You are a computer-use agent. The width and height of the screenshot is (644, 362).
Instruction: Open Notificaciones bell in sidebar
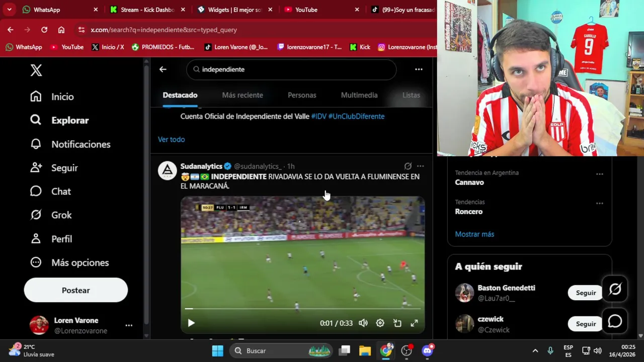click(70, 144)
